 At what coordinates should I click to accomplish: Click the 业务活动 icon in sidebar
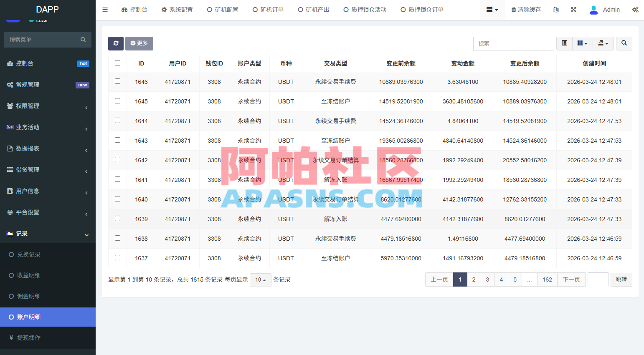point(10,127)
